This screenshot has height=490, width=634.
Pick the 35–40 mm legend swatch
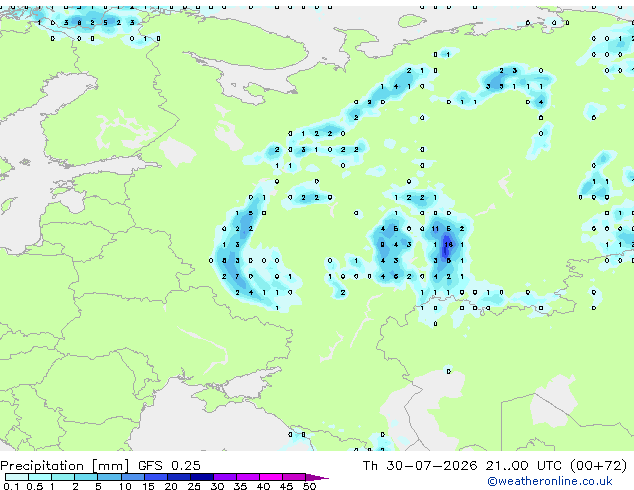pyautogui.click(x=248, y=477)
